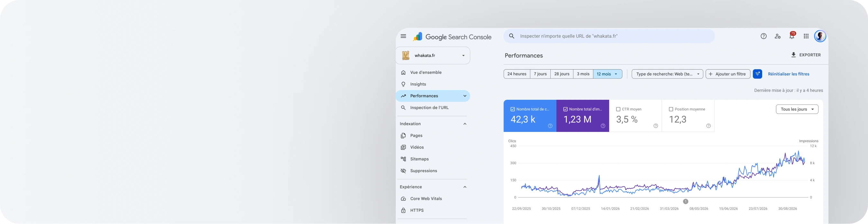The height and width of the screenshot is (224, 868).
Task: Open Core Web Vitals report
Action: tap(433, 199)
